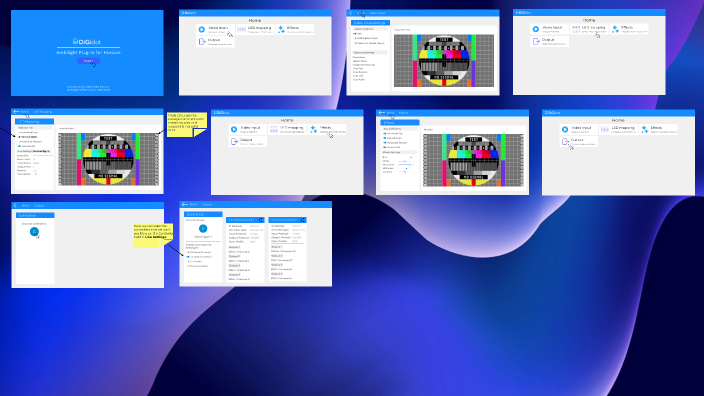Open Effects sparkle icon in Home frame with pointer on Effects

313,129
